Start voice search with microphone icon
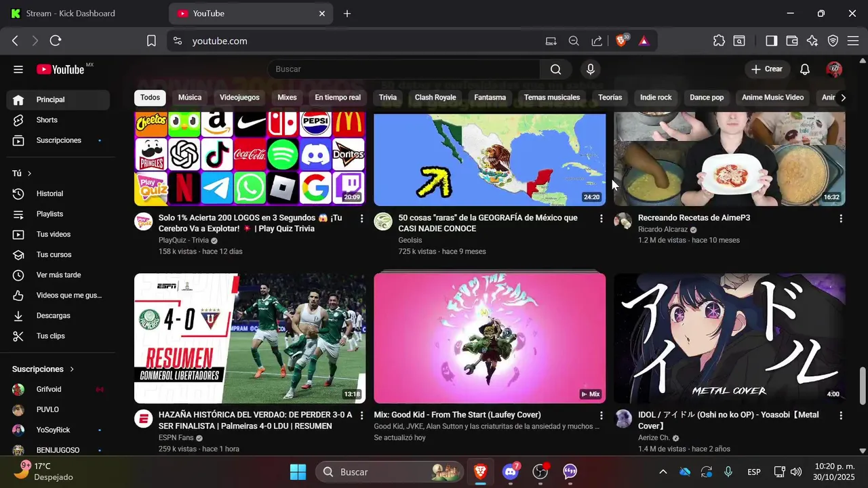The width and height of the screenshot is (868, 488). pyautogui.click(x=591, y=69)
